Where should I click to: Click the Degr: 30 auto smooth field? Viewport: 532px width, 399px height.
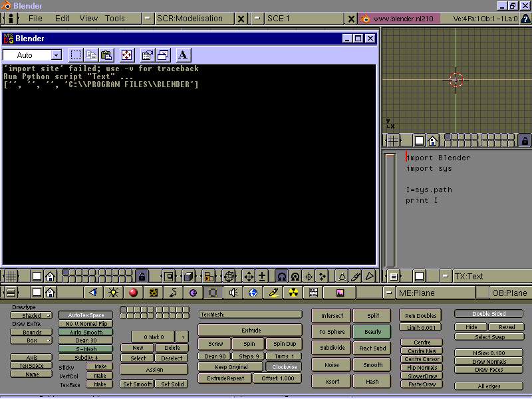[86, 340]
